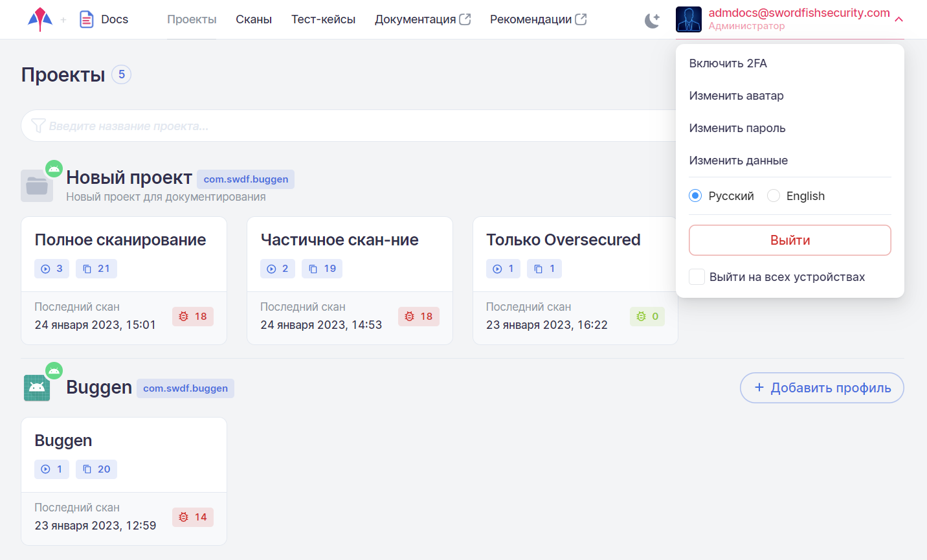Choose Включить 2FA in the menu
The height and width of the screenshot is (560, 927).
click(728, 63)
